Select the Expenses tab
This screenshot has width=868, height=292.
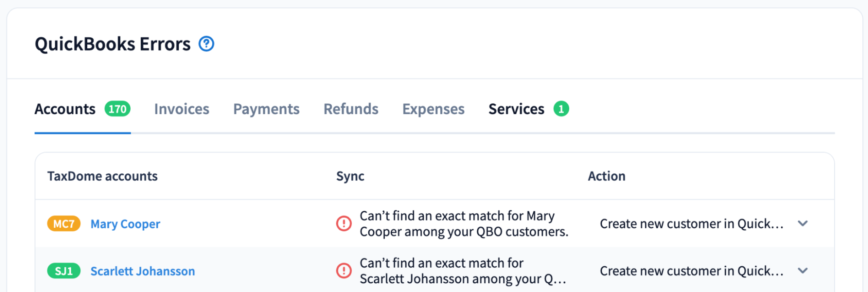433,109
